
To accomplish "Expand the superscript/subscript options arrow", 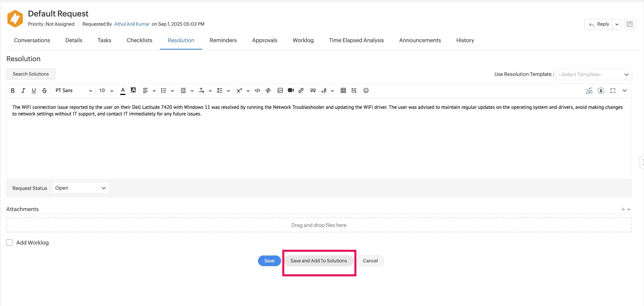I will click(248, 91).
